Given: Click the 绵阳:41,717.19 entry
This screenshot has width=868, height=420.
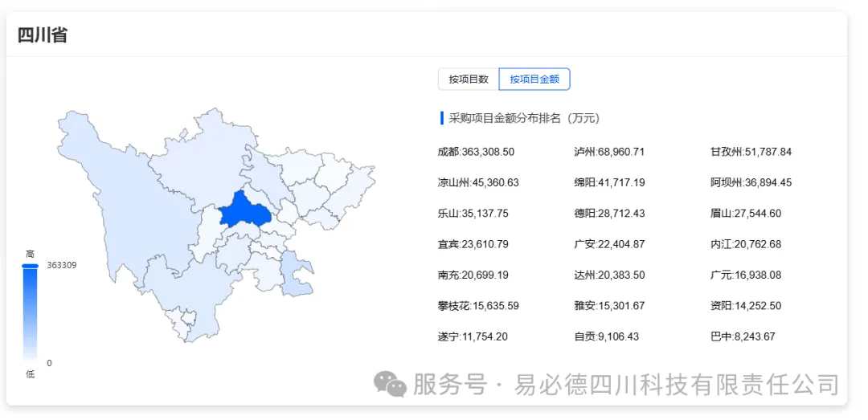Looking at the screenshot, I should point(609,182).
